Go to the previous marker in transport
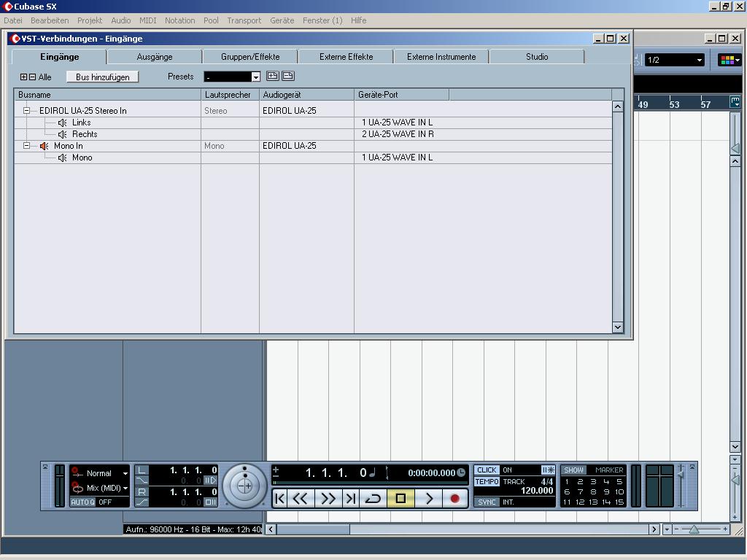 click(280, 499)
